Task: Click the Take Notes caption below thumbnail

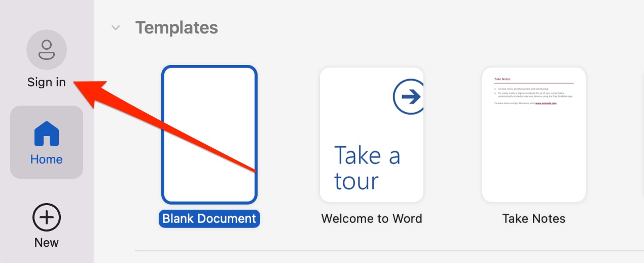Action: (534, 219)
